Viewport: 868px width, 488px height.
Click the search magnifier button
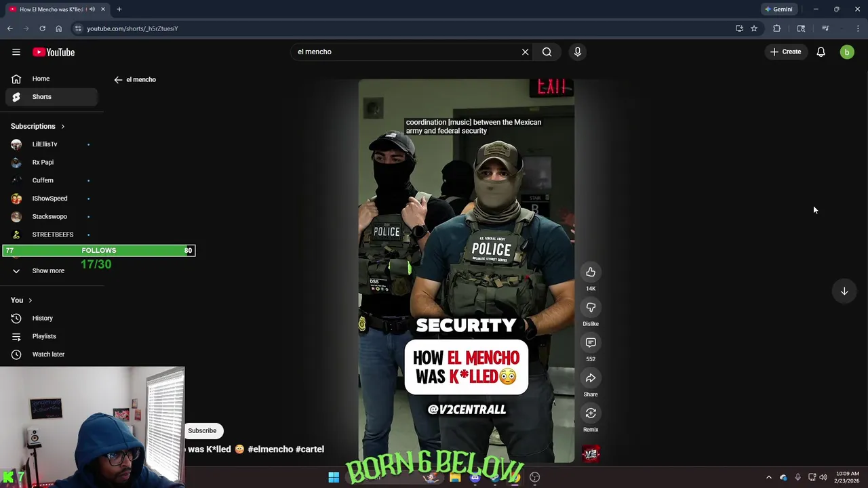coord(547,52)
